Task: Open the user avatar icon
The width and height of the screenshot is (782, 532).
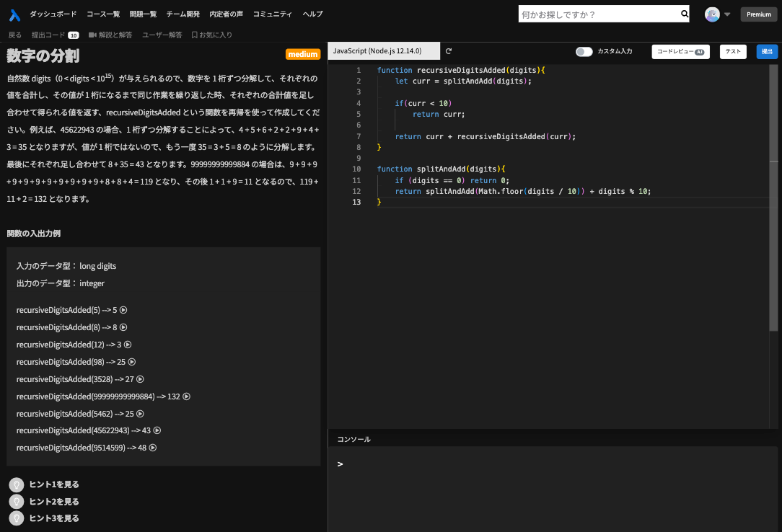Action: click(712, 14)
